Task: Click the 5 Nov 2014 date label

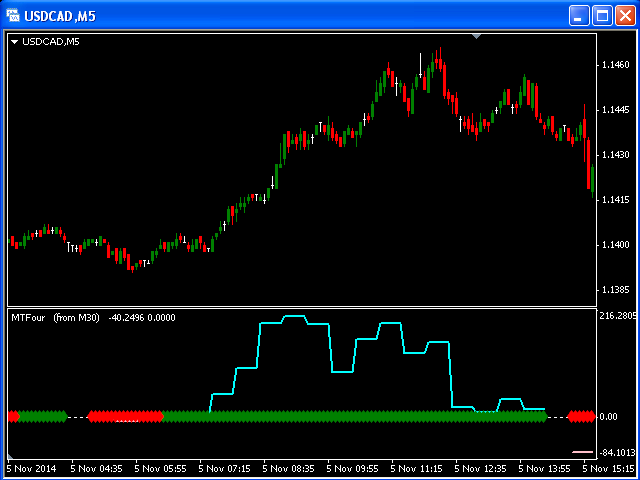Action: (34, 467)
